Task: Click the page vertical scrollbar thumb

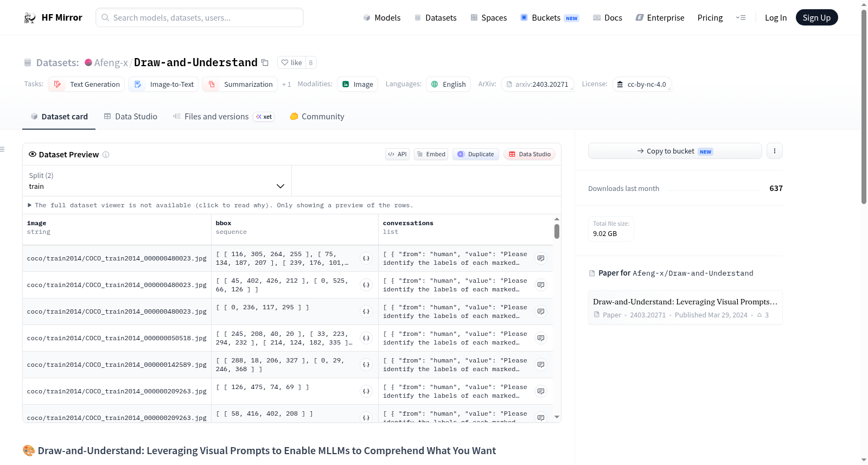Action: [864, 106]
